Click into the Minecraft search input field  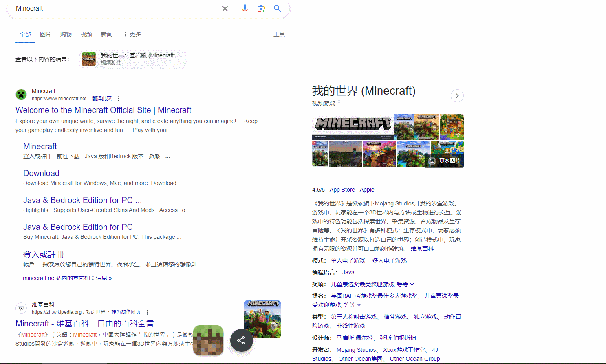pyautogui.click(x=114, y=9)
